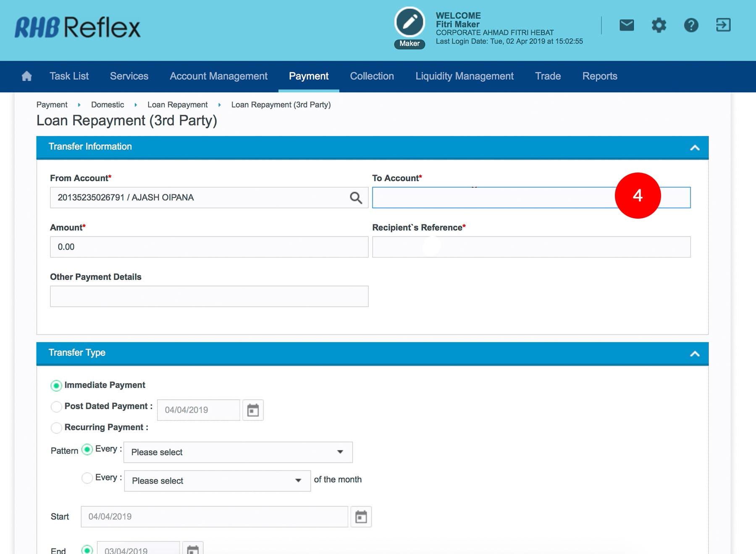Choose the Recurring Payment radio button
This screenshot has width=756, height=554.
56,428
